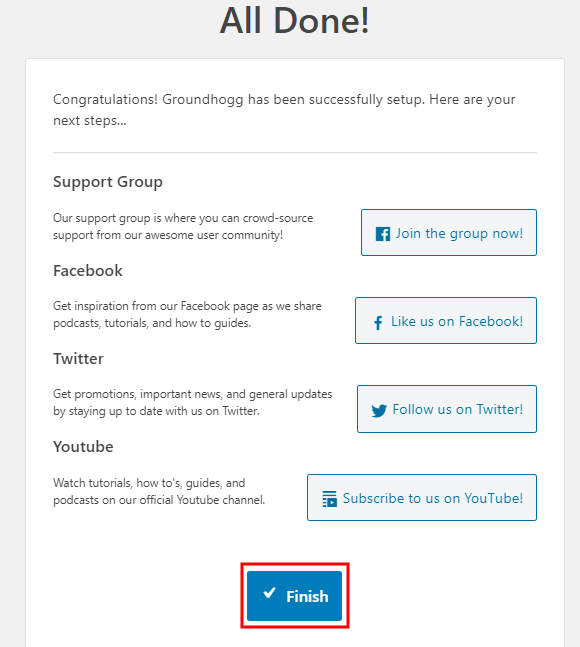Choose Subscribe to us on YouTube text
580x647 pixels.
433,498
